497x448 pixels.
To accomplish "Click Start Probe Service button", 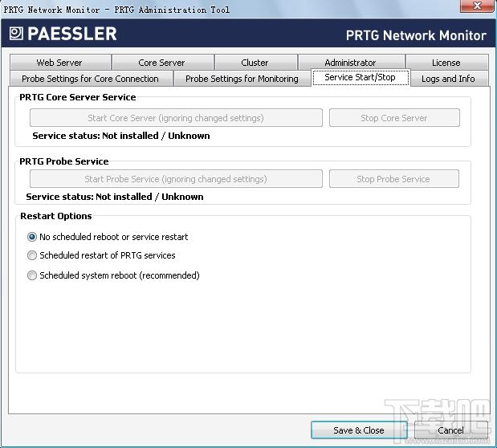I will pos(176,179).
